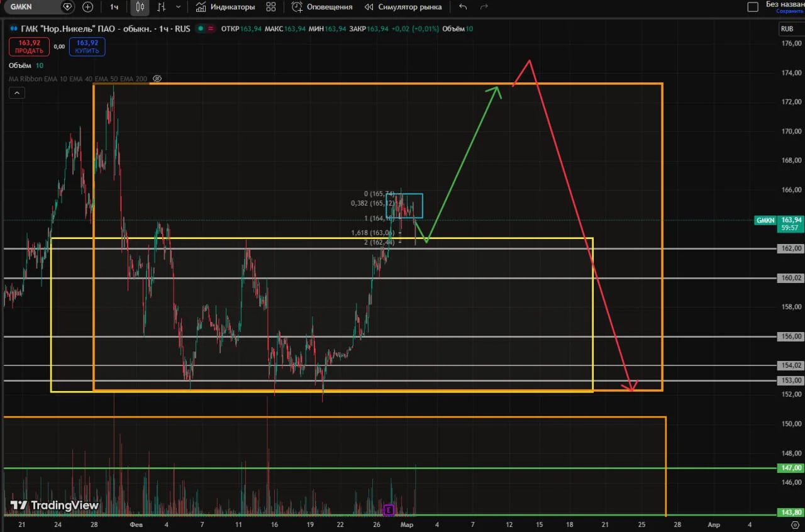Viewport: 805px width, 532px height.
Task: Open the GMKN symbol search field
Action: pyautogui.click(x=40, y=7)
